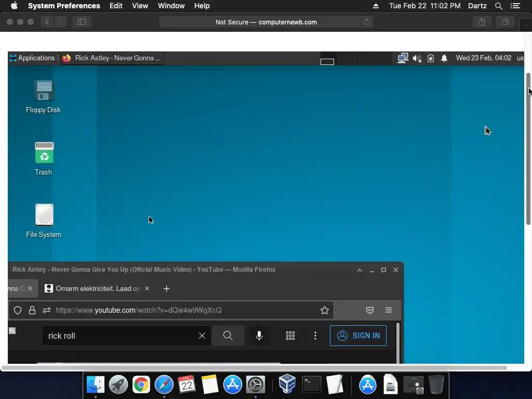
Task: Open the Edit menu
Action: click(116, 6)
